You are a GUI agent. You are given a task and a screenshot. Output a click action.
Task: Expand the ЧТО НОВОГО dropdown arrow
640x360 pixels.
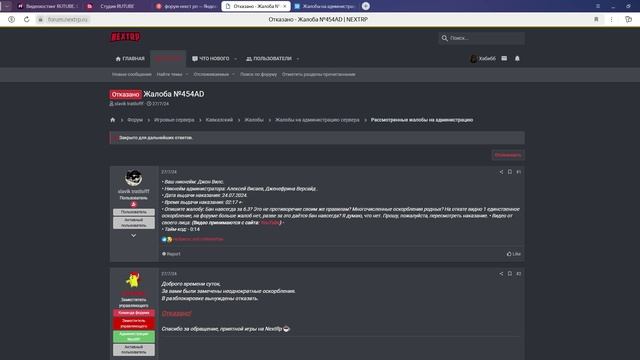pos(236,59)
